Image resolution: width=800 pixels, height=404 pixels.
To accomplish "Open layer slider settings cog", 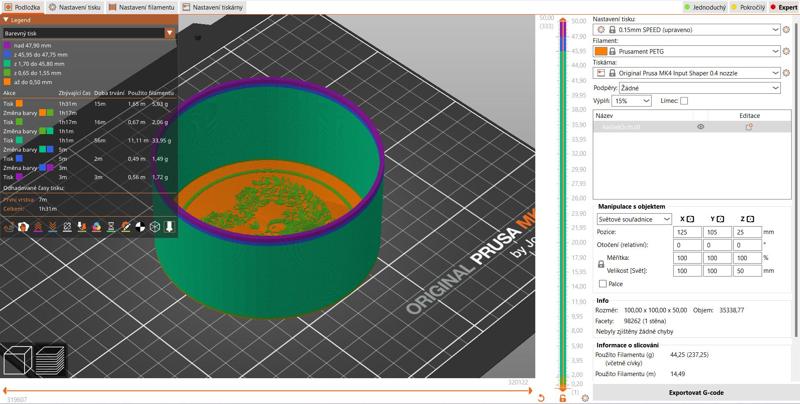I will [x=585, y=398].
